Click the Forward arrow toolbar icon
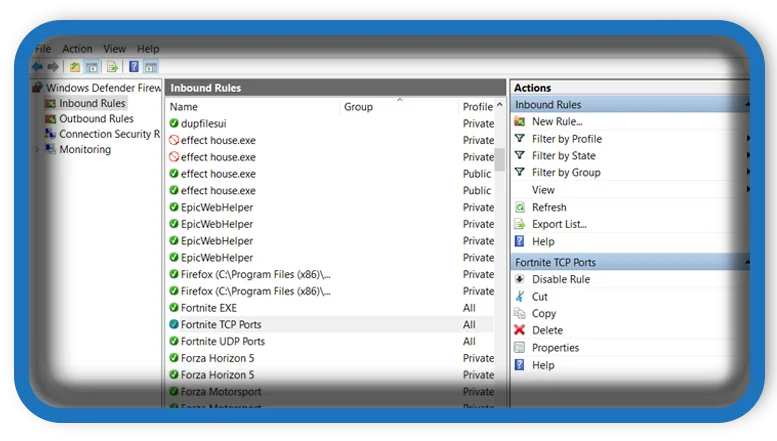This screenshot has width=777, height=441. point(53,66)
